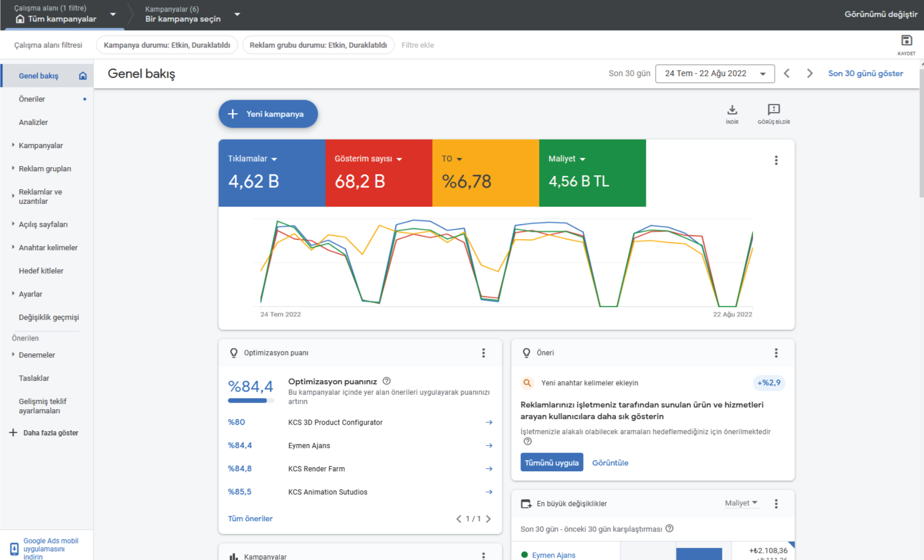Click help icon under İşletmenizle alakalı text
Screen dimensions: 924x560
tap(527, 442)
